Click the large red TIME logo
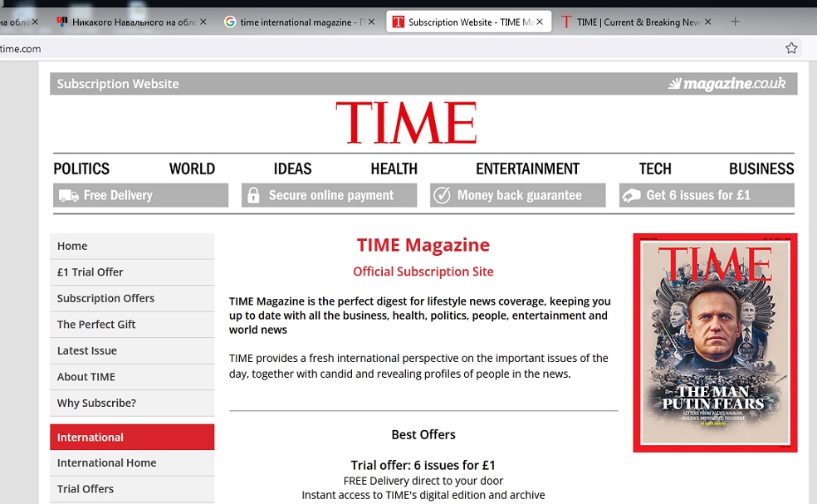Viewport: 817px width, 504px height. (x=406, y=123)
